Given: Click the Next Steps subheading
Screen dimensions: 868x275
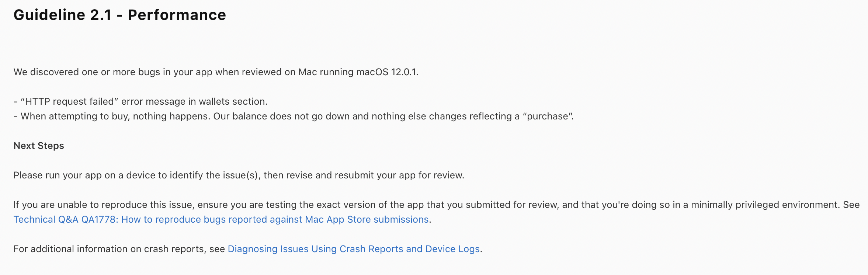Looking at the screenshot, I should tap(39, 146).
